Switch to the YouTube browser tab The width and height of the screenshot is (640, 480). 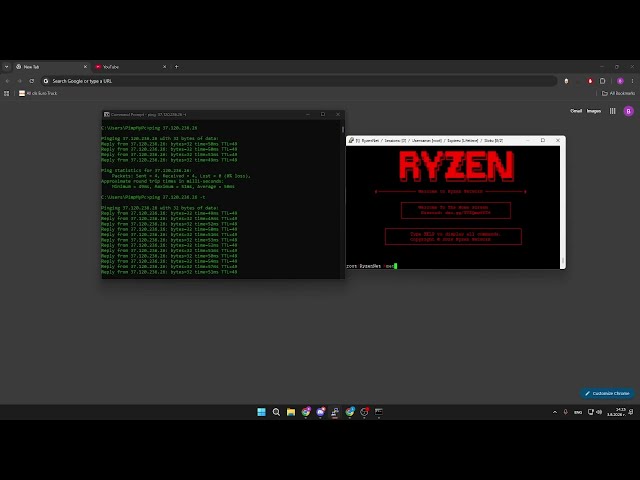pos(131,67)
